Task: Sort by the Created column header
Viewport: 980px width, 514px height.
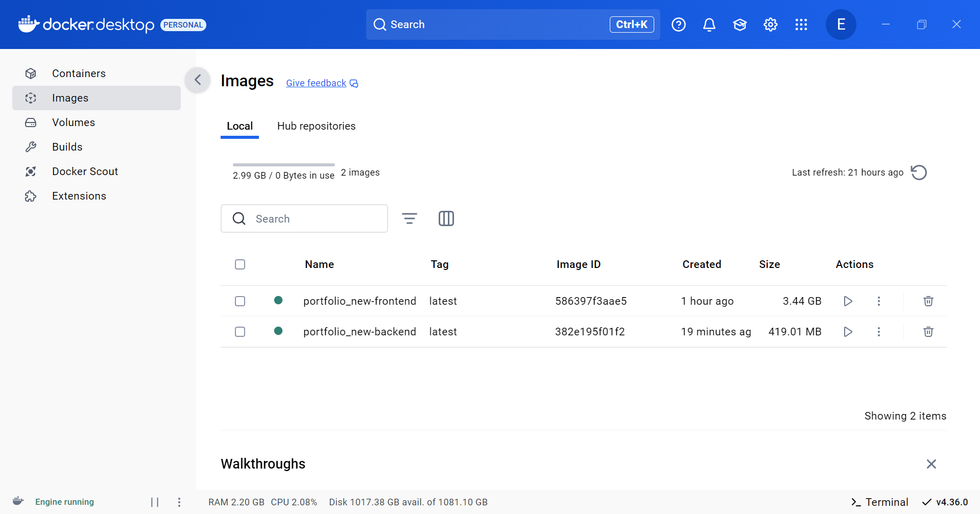Action: [x=702, y=264]
